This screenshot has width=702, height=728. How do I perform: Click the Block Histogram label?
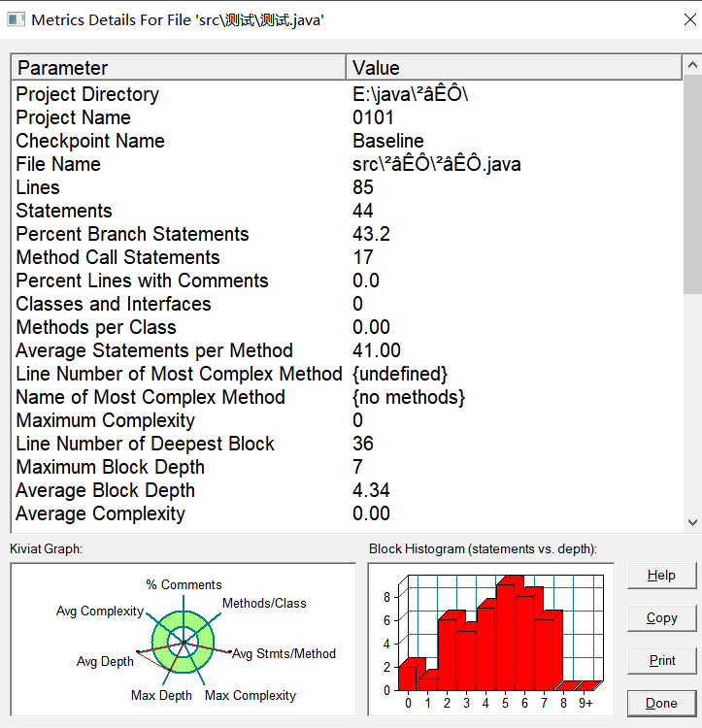click(x=483, y=548)
